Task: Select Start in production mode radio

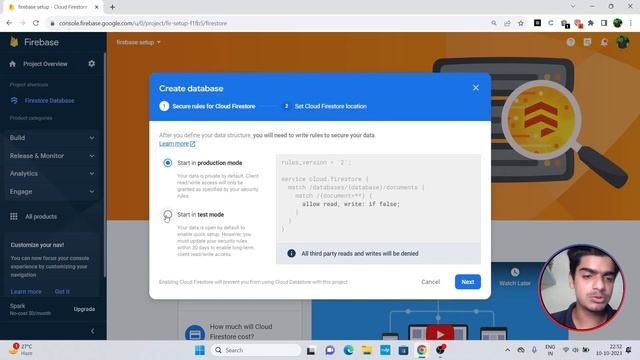Action: coord(167,163)
